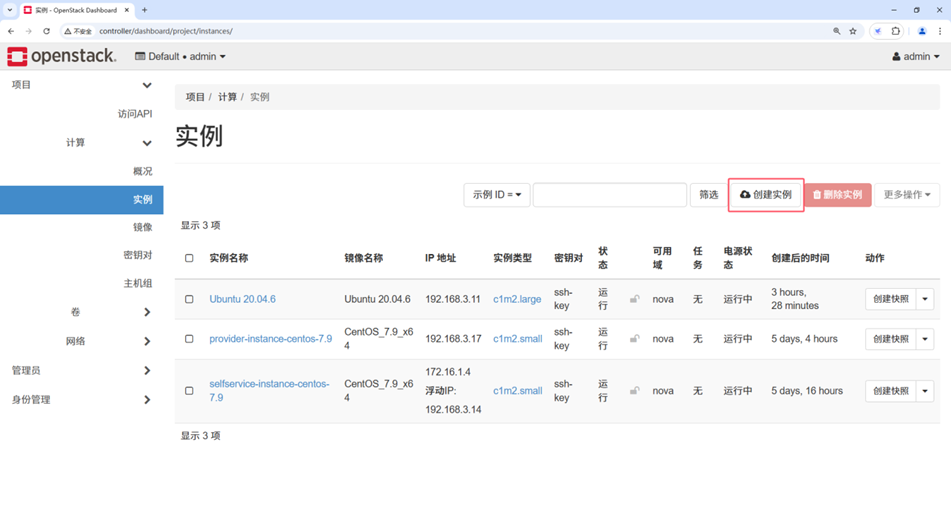Click the 筛选 button
Screen dimensions: 951x515
tap(708, 195)
